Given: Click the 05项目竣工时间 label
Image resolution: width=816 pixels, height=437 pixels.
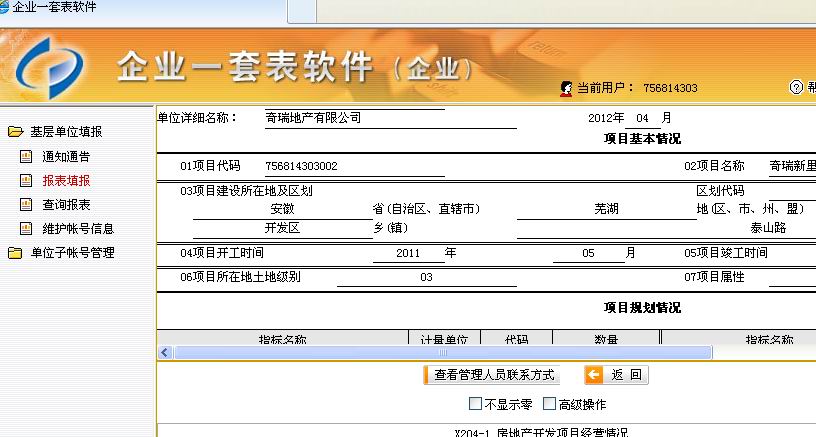Looking at the screenshot, I should click(726, 253).
